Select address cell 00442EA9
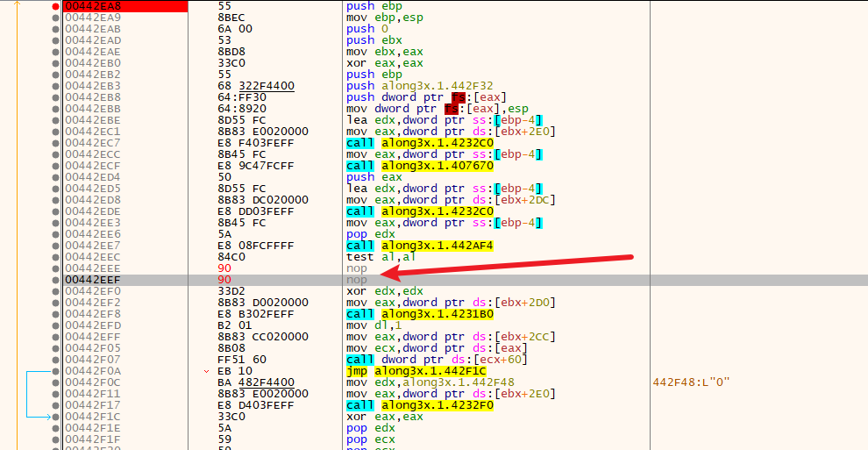This screenshot has height=450, width=868. click(x=93, y=18)
